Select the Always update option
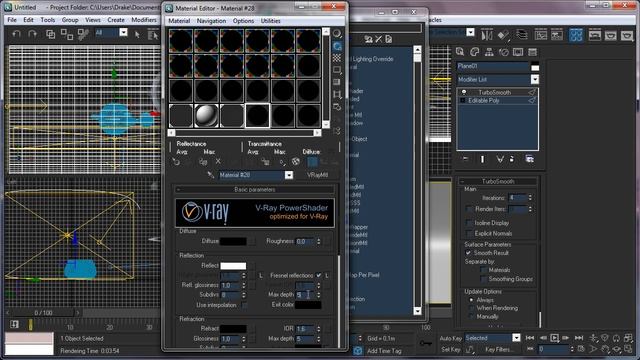 (x=471, y=300)
